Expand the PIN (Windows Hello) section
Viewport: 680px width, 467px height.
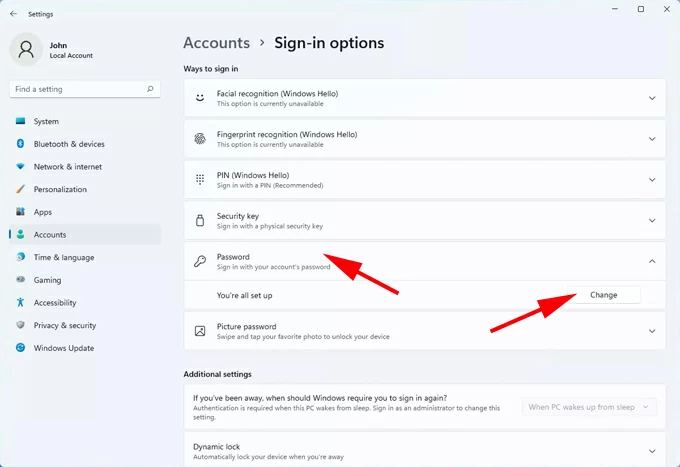pyautogui.click(x=652, y=180)
